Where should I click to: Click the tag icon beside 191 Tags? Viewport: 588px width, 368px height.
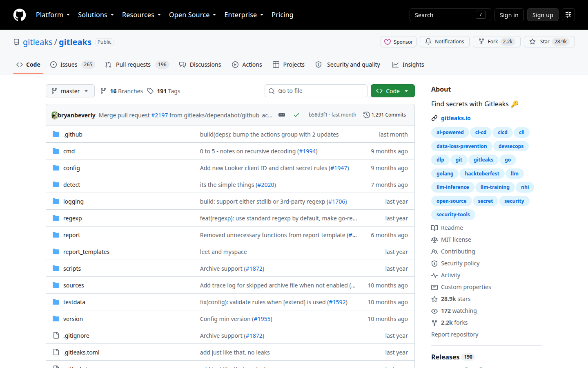click(x=151, y=91)
